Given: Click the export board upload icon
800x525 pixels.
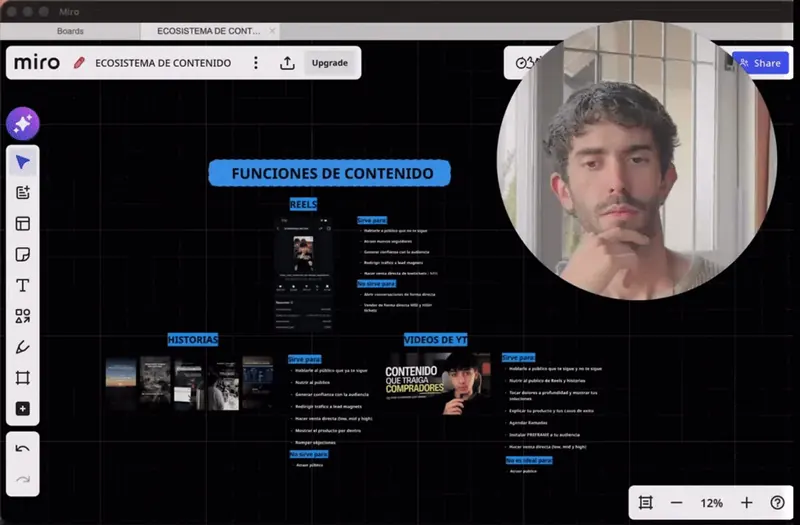Looking at the screenshot, I should click(287, 63).
